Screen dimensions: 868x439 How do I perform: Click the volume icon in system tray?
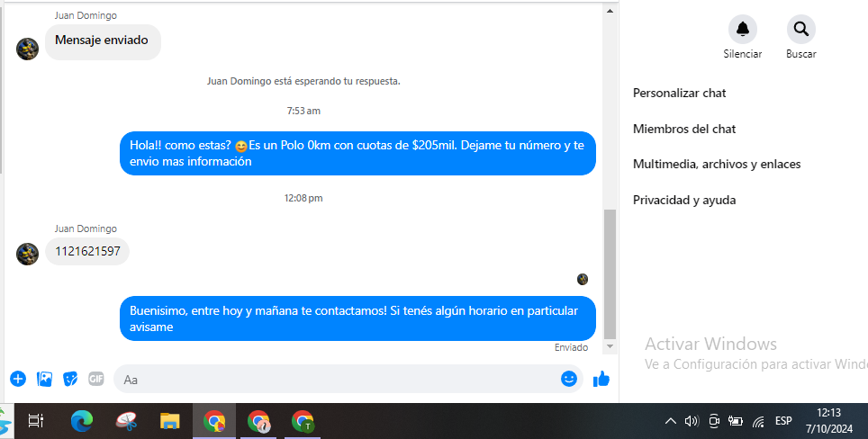coord(692,421)
